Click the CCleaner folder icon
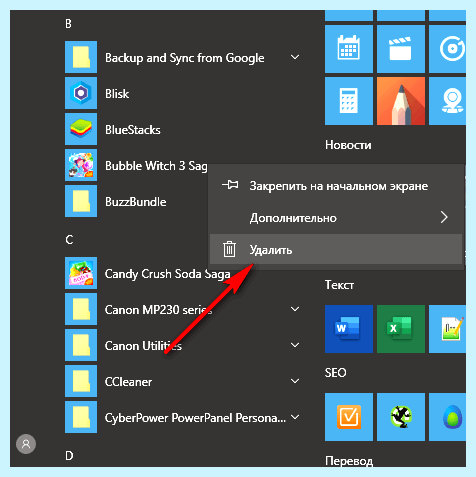This screenshot has height=477, width=476. pyautogui.click(x=81, y=381)
